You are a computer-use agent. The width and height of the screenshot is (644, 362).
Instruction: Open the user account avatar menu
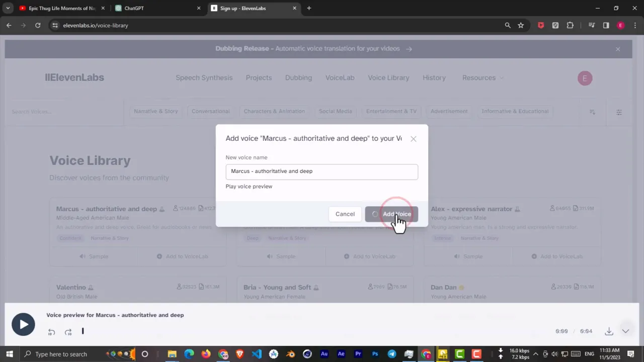(x=585, y=78)
